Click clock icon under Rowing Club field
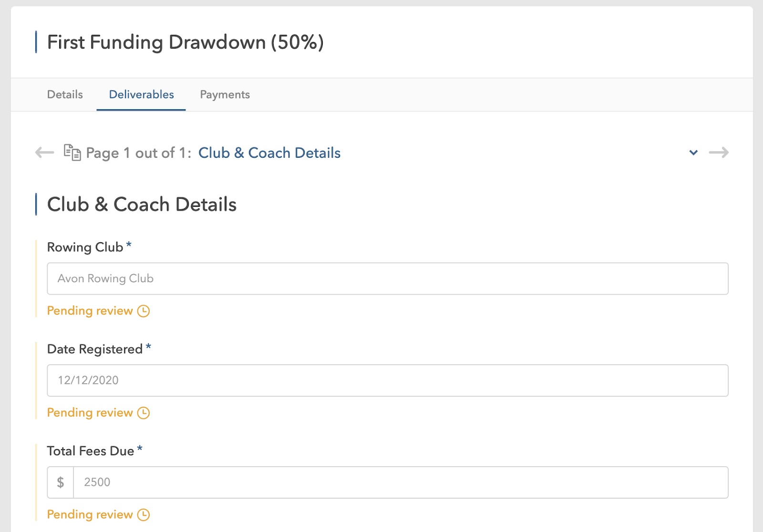 [x=144, y=311]
